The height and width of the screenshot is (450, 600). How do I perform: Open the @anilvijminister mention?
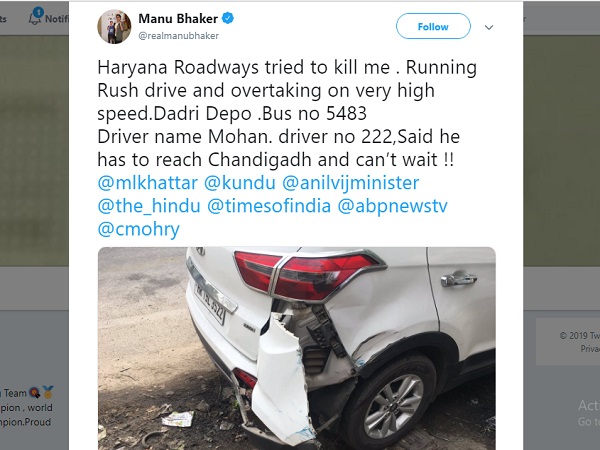[x=351, y=183]
